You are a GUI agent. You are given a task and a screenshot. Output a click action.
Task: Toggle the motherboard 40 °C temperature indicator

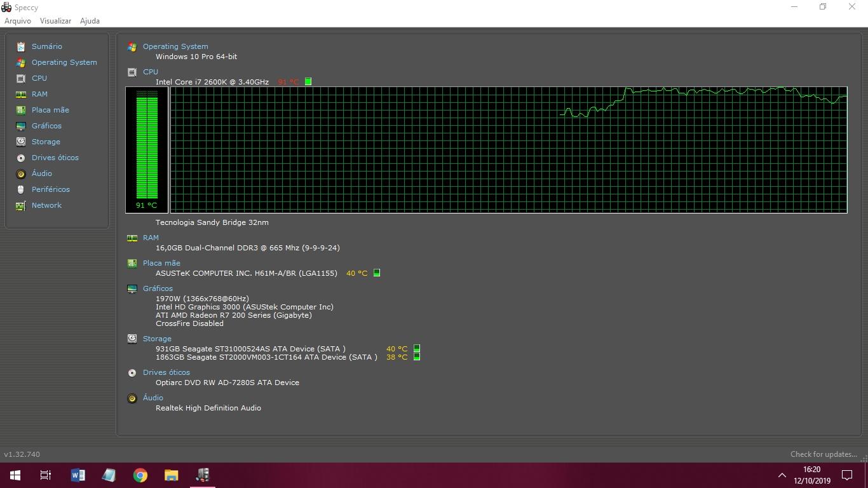[377, 273]
